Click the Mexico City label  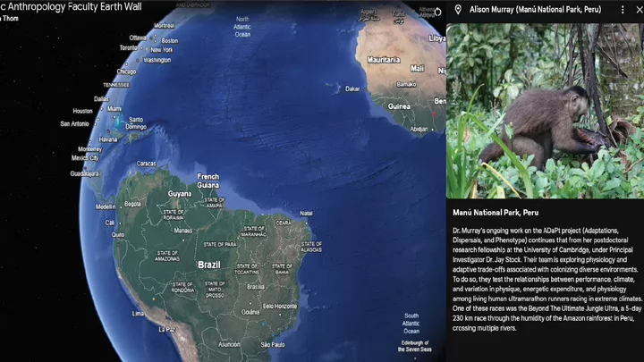(85, 158)
